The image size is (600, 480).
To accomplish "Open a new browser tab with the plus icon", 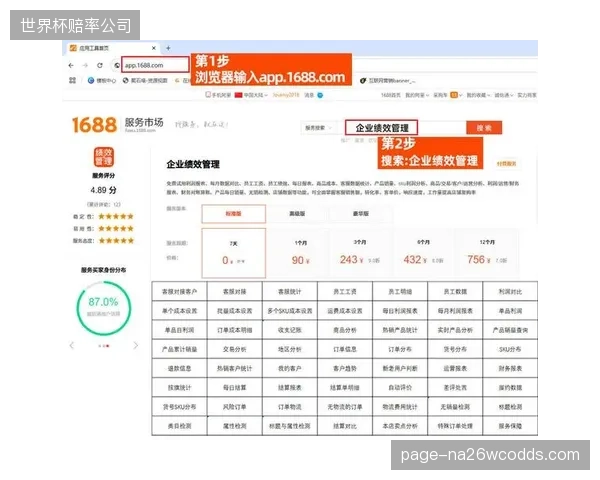I will pos(168,48).
